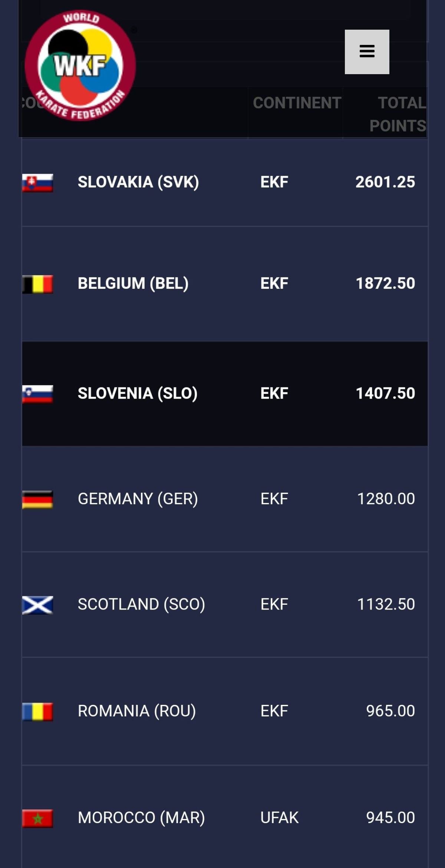This screenshot has width=445, height=868.
Task: Sort by the CONTINENT column header
Action: coord(297,103)
